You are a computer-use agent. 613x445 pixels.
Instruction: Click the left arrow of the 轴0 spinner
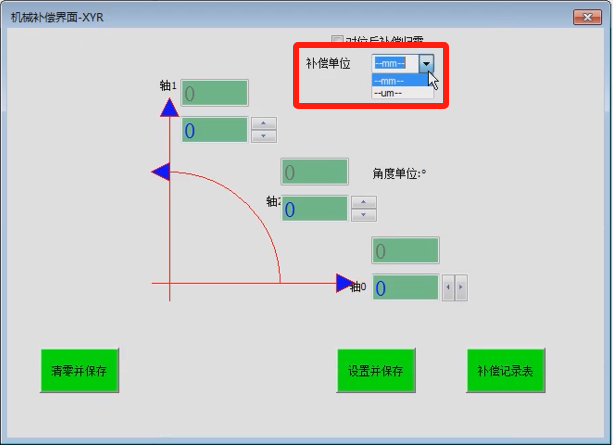pyautogui.click(x=449, y=288)
